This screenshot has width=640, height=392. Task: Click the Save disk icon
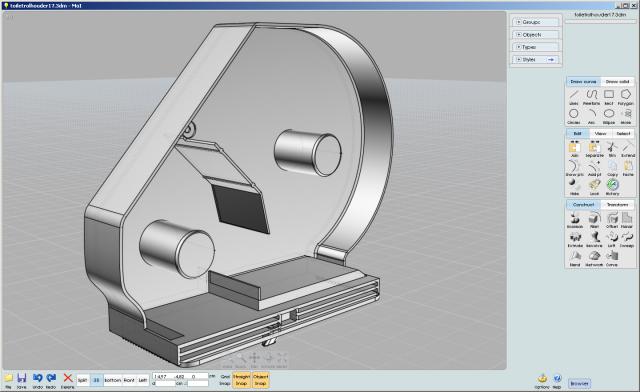pyautogui.click(x=22, y=380)
